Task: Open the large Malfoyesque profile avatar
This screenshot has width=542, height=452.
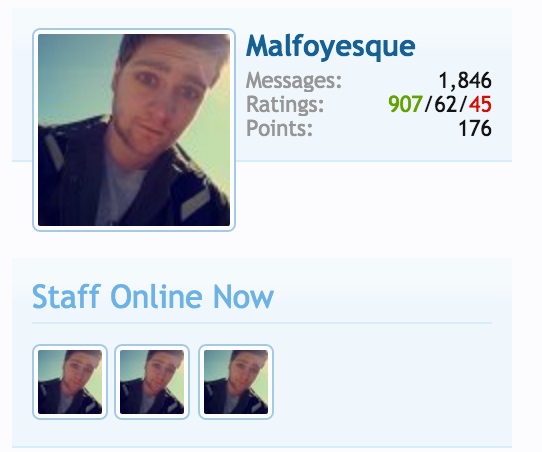Action: 134,130
